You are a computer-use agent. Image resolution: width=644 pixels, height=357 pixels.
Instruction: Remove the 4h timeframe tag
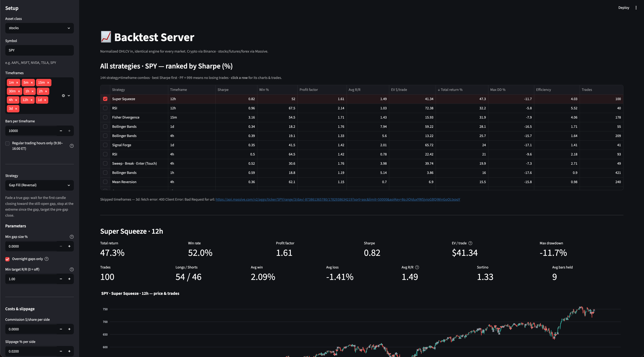click(16, 100)
